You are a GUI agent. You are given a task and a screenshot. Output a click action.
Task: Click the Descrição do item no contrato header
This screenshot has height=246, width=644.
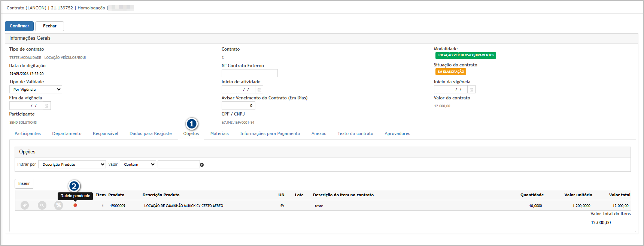click(x=343, y=195)
